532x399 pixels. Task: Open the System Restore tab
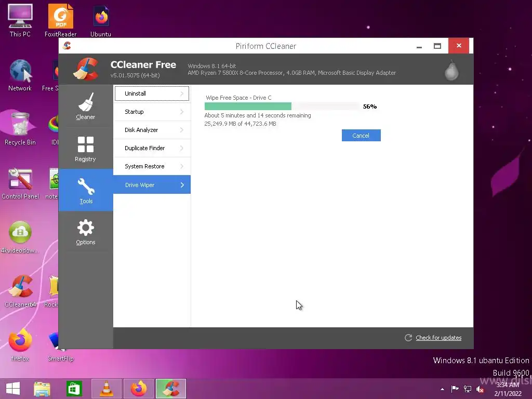152,166
